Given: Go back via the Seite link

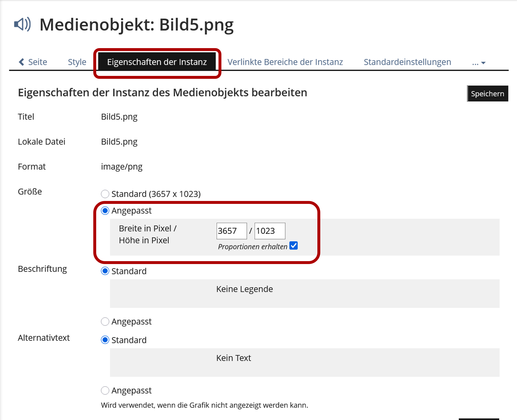Looking at the screenshot, I should point(38,62).
